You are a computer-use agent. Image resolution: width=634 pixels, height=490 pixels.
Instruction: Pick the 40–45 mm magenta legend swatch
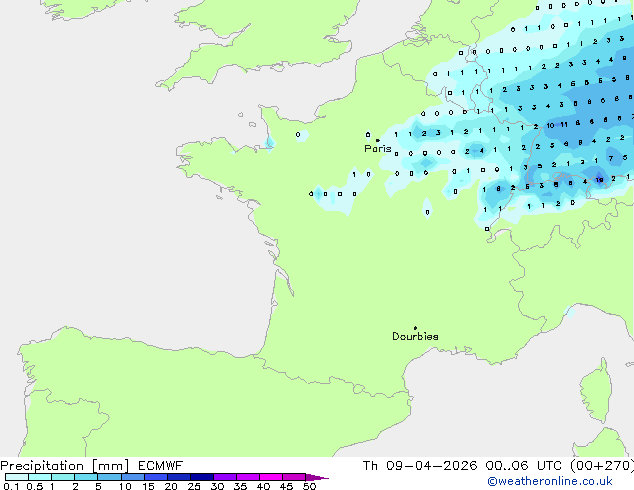tap(271, 477)
